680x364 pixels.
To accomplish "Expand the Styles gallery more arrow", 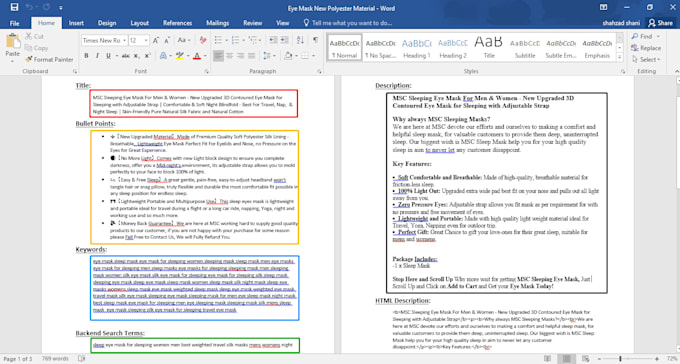I will tap(620, 57).
